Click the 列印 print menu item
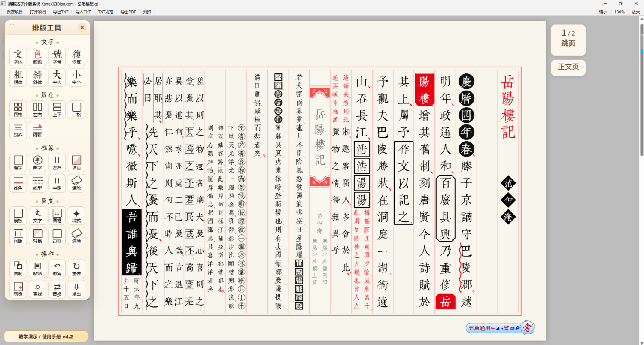This screenshot has width=644, height=345. tap(147, 12)
